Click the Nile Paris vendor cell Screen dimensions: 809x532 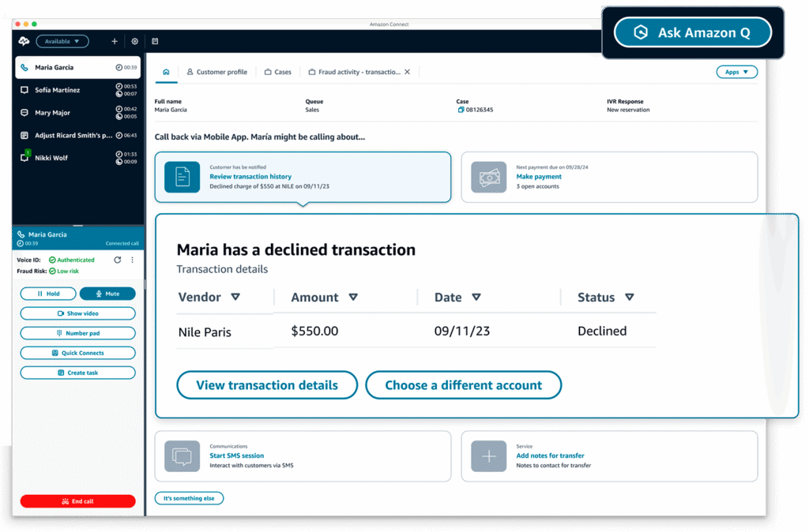pos(205,332)
